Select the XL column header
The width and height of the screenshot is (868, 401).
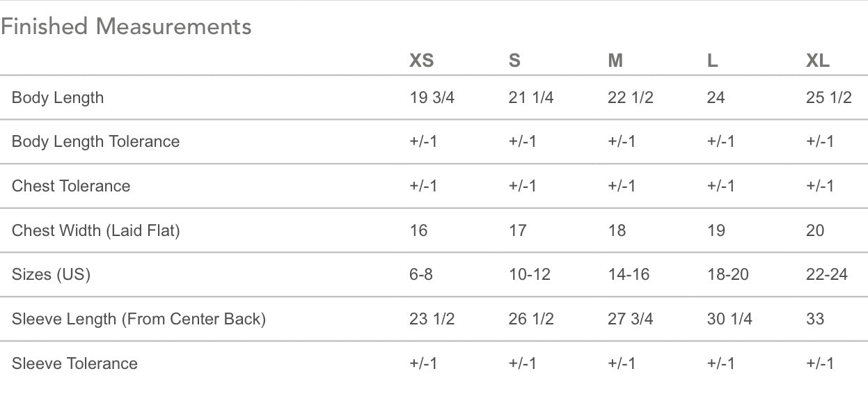[x=818, y=61]
